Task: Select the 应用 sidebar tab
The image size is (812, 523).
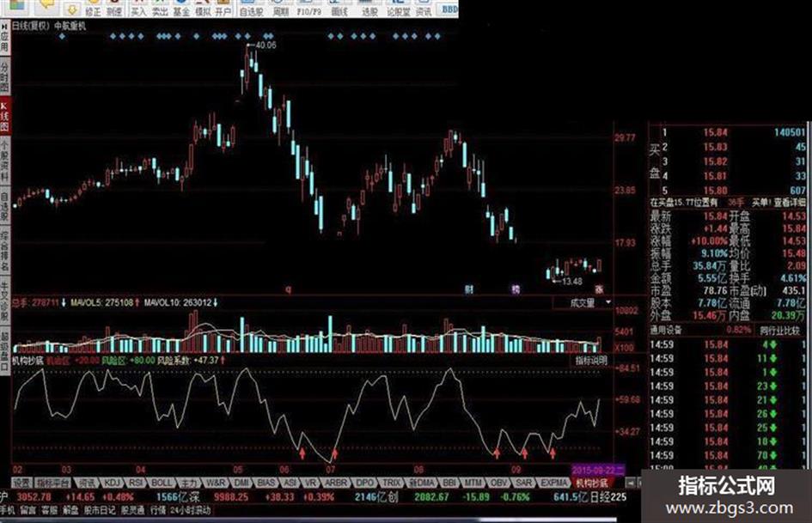Action: click(x=4, y=40)
